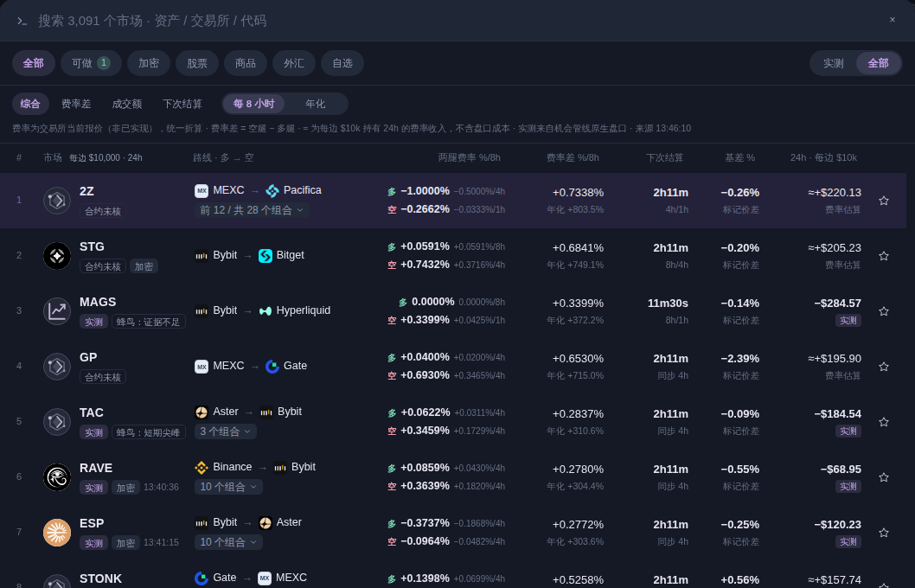
Task: Click 下次结算 column header
Action: [665, 157]
